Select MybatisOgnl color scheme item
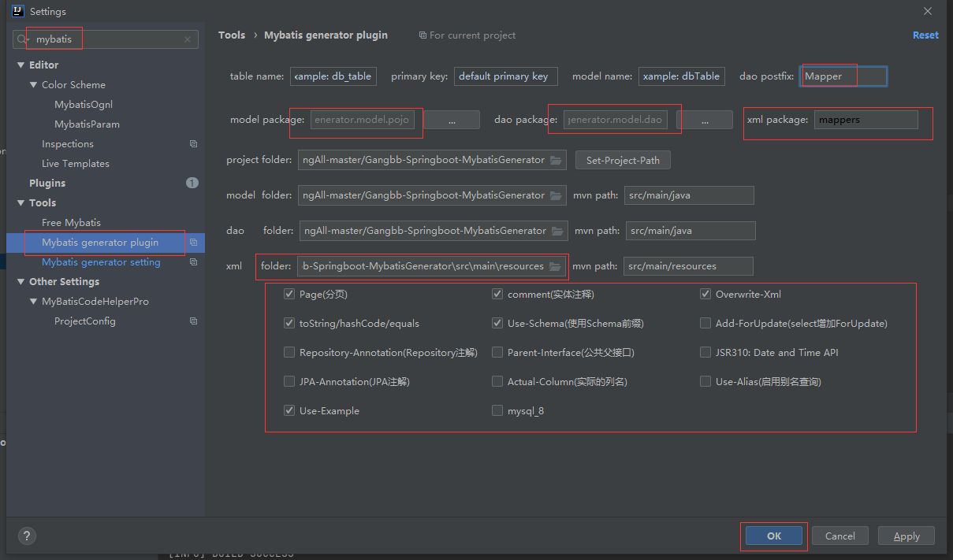 [84, 105]
